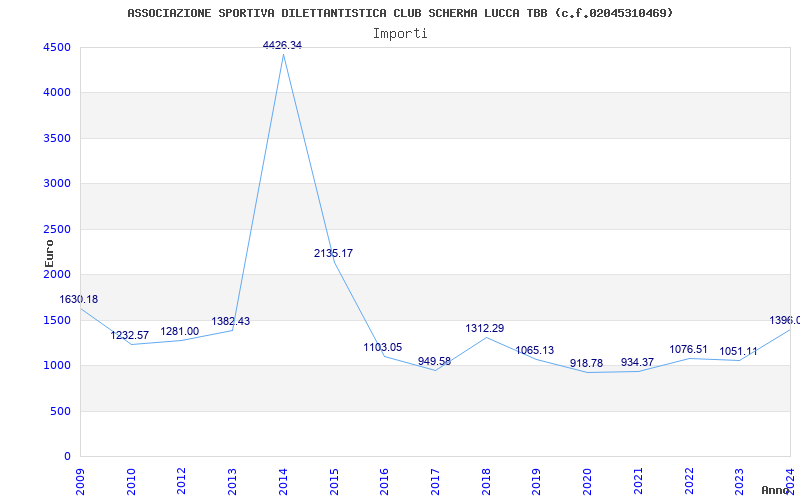Click the 1000 y-axis tick label
Viewport: 800px width, 500px height.
tap(57, 366)
